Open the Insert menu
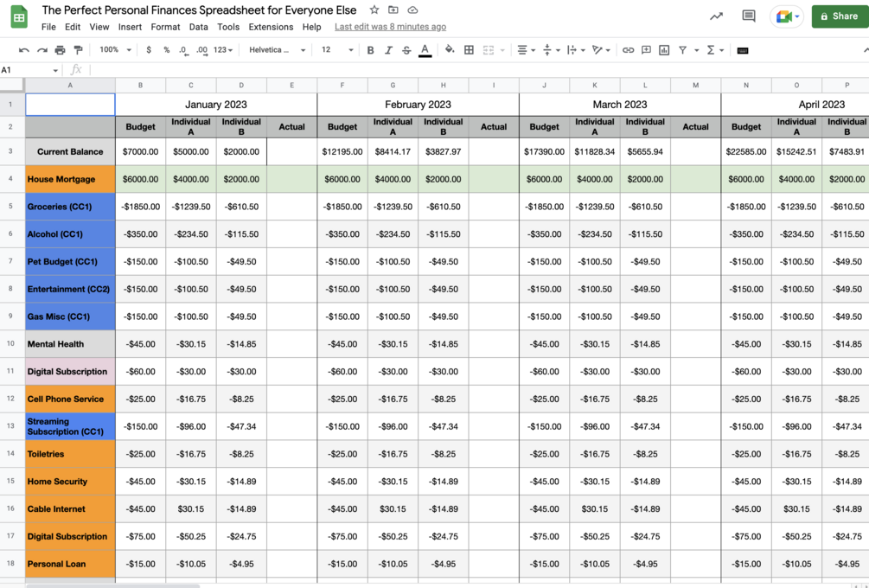Screen dimensions: 869x588 click(130, 27)
